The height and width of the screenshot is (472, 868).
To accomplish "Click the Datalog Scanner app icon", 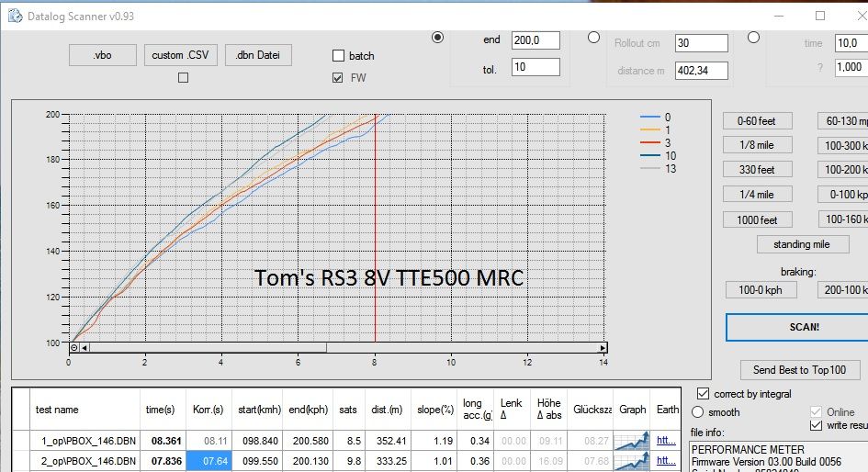I will click(15, 16).
